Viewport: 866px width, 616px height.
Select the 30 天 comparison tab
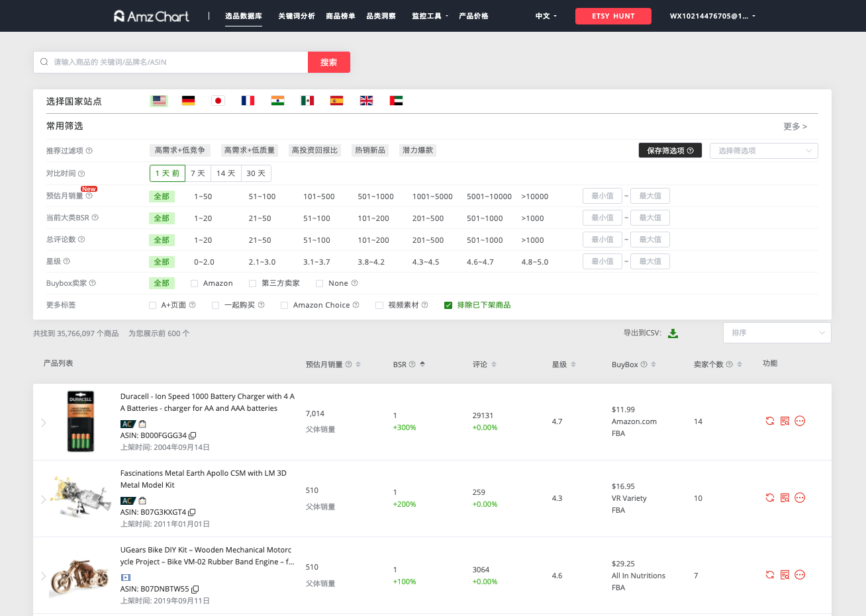pos(256,173)
